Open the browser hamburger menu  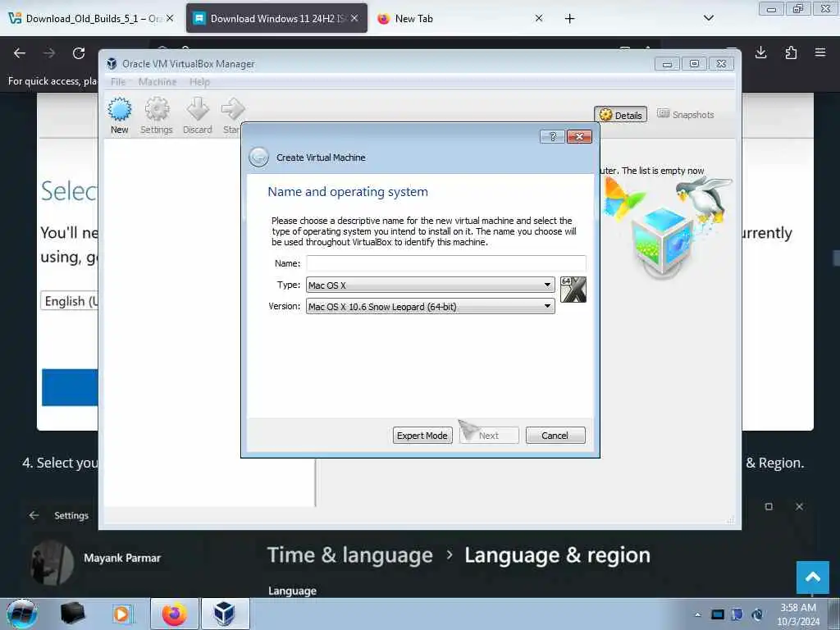(820, 52)
